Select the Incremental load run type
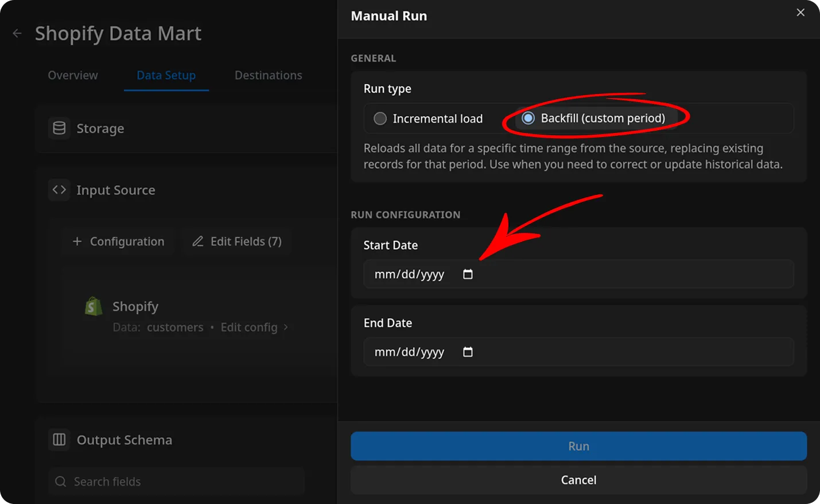The width and height of the screenshot is (820, 504). click(380, 119)
